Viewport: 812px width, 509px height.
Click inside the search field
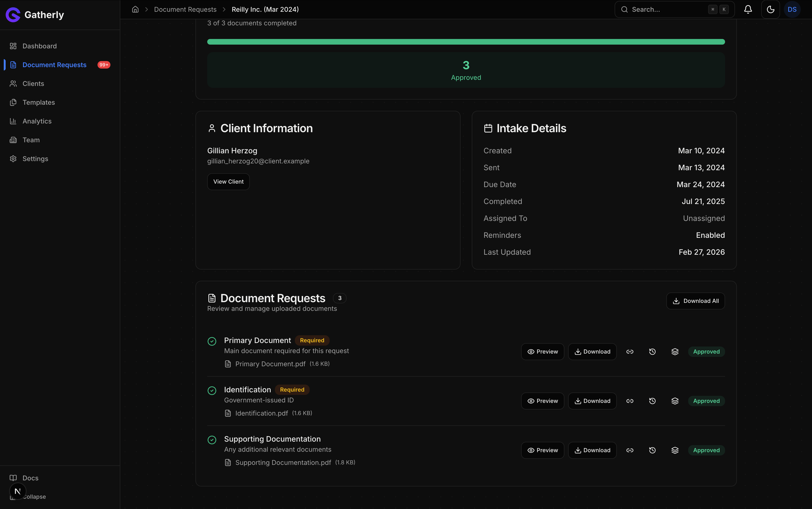click(x=670, y=9)
